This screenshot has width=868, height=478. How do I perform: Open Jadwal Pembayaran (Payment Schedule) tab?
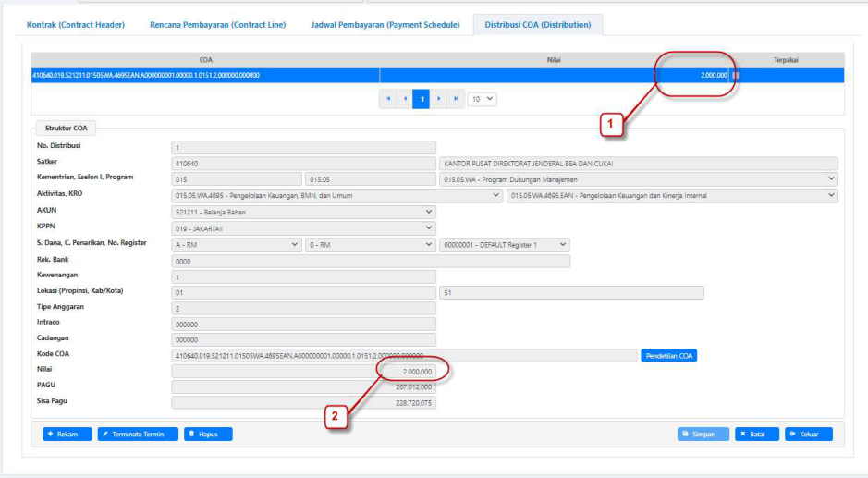coord(385,25)
